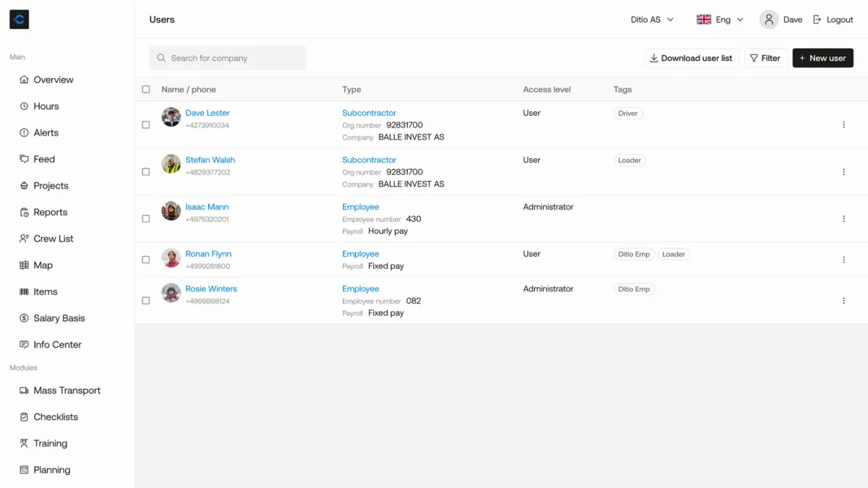Click the Mass Transport truck icon
The image size is (868, 488).
tap(25, 390)
